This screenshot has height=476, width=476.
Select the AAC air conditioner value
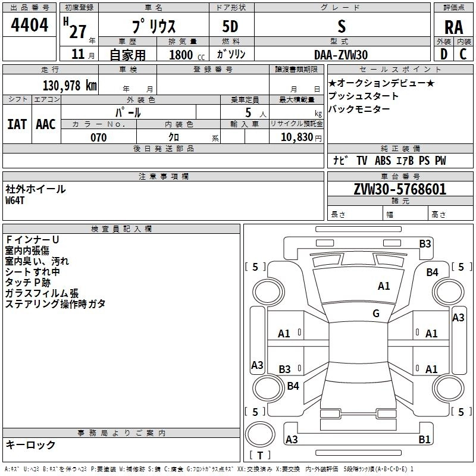pyautogui.click(x=45, y=124)
